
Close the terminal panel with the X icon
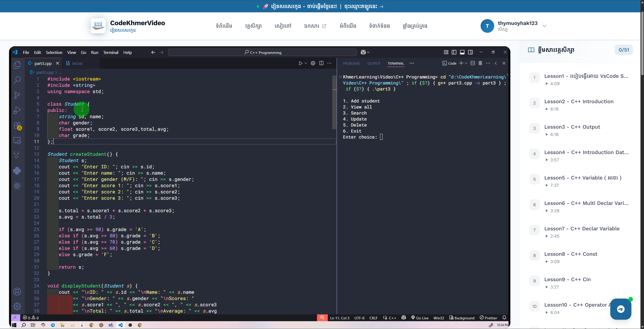pos(504,63)
